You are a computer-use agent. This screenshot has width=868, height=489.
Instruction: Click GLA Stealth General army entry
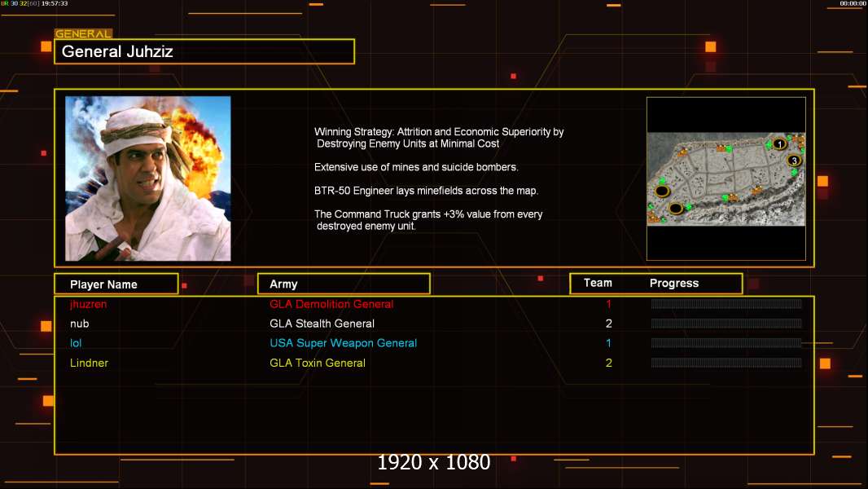click(322, 324)
